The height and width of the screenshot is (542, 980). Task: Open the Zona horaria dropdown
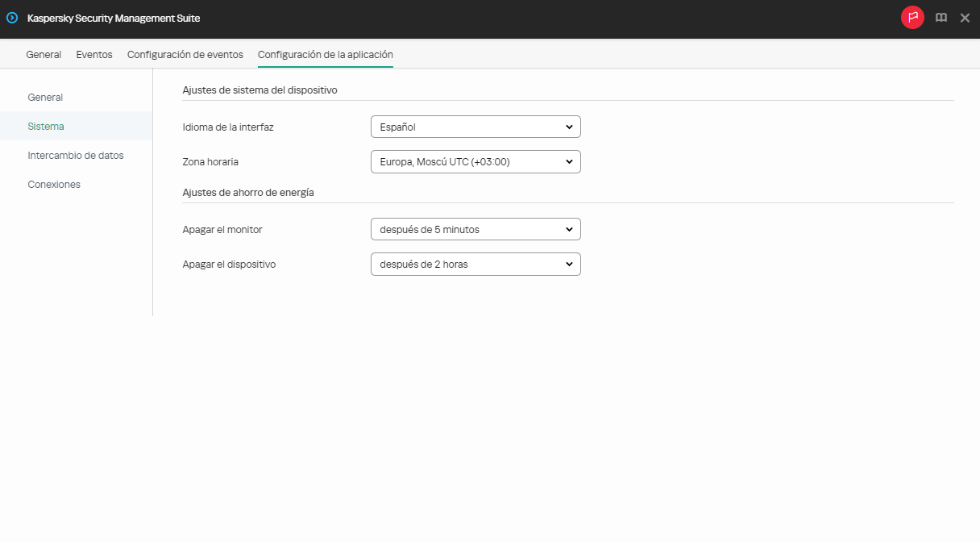tap(475, 161)
